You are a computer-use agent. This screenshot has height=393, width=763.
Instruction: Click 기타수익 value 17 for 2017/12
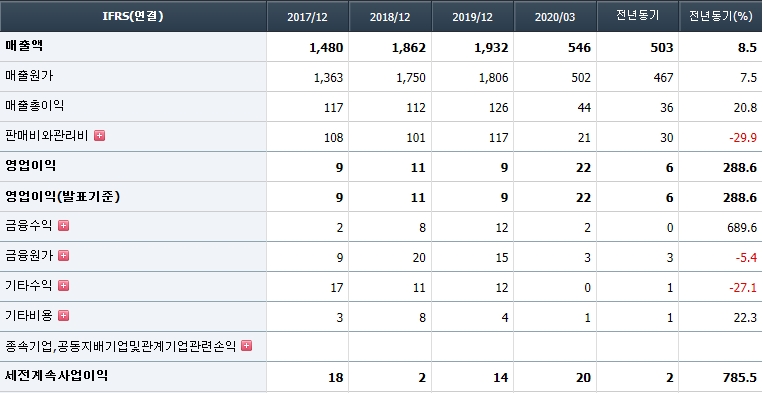(x=336, y=288)
